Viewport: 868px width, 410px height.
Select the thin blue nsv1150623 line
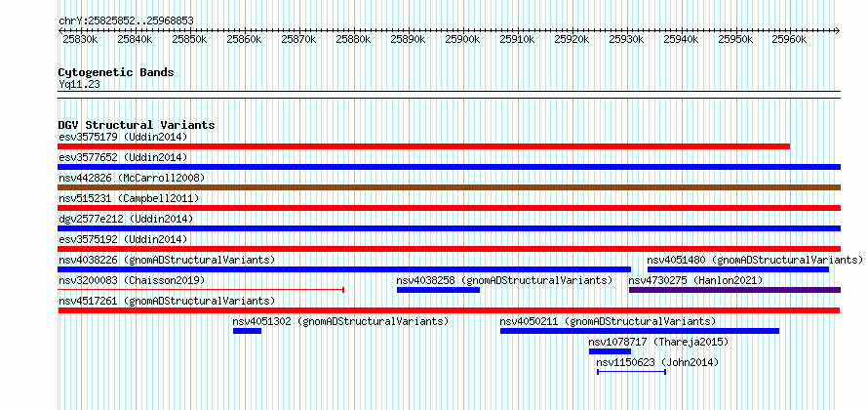point(631,372)
